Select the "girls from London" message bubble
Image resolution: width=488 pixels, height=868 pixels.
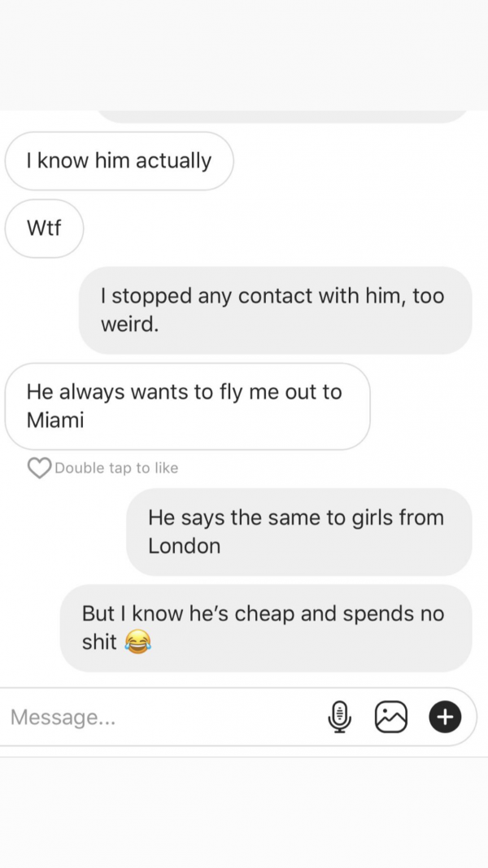click(x=298, y=532)
